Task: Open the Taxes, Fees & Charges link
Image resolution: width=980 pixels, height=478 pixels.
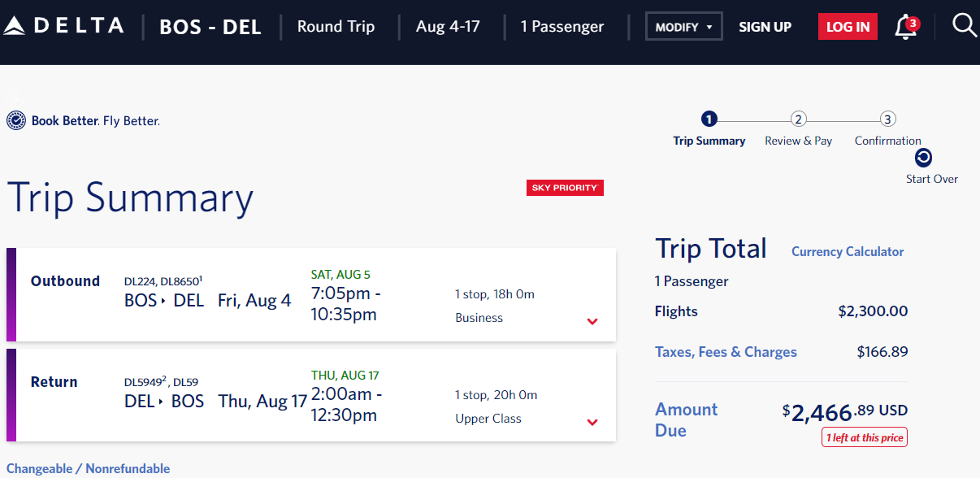Action: [726, 352]
